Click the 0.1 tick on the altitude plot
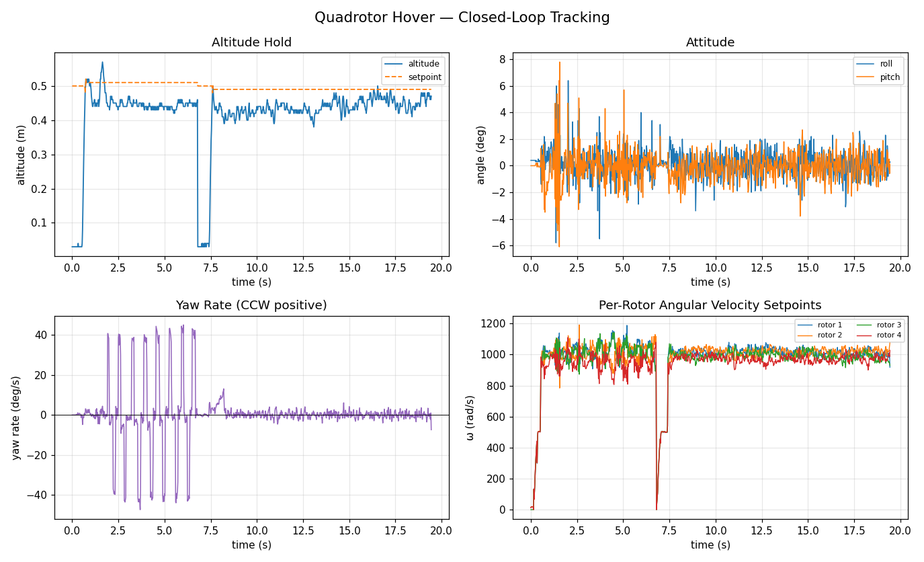This screenshot has width=924, height=562. (40, 223)
